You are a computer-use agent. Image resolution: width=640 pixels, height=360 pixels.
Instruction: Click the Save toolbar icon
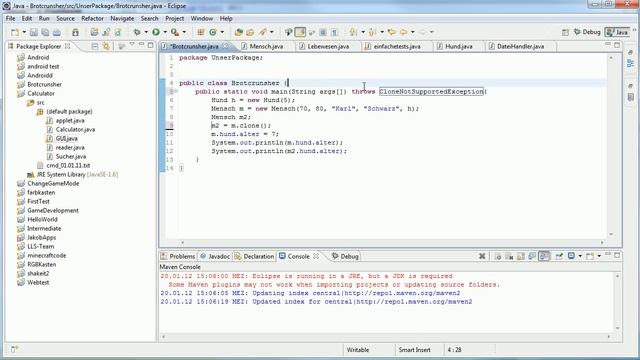[x=34, y=32]
